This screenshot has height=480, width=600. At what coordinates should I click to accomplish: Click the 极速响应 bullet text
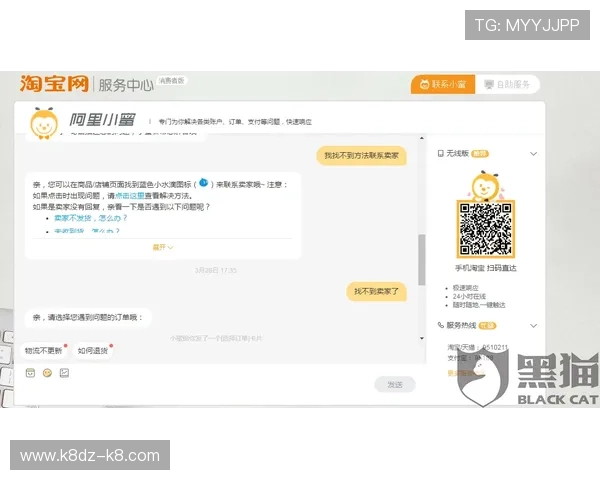465,288
